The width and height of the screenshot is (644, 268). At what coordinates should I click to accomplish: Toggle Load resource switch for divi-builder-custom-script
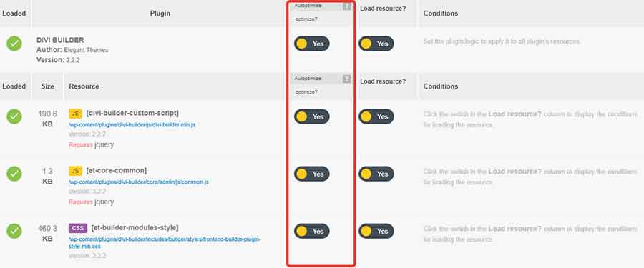tap(376, 116)
